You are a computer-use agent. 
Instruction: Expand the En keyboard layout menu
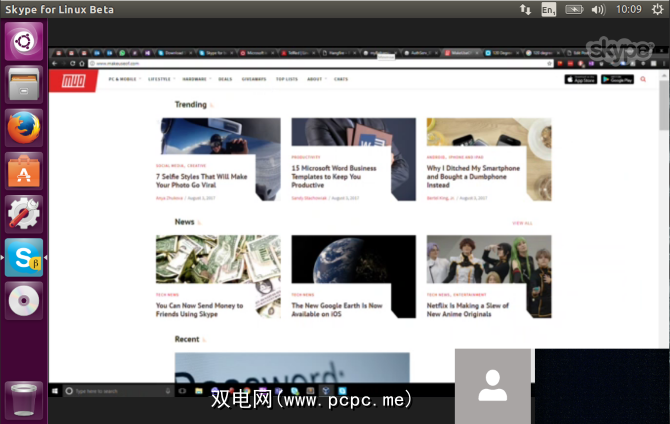point(549,10)
